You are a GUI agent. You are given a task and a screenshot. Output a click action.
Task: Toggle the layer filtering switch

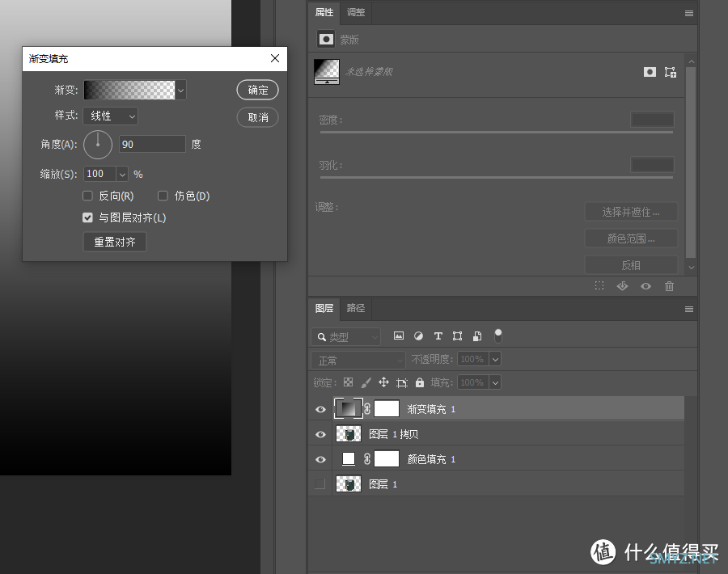point(497,336)
